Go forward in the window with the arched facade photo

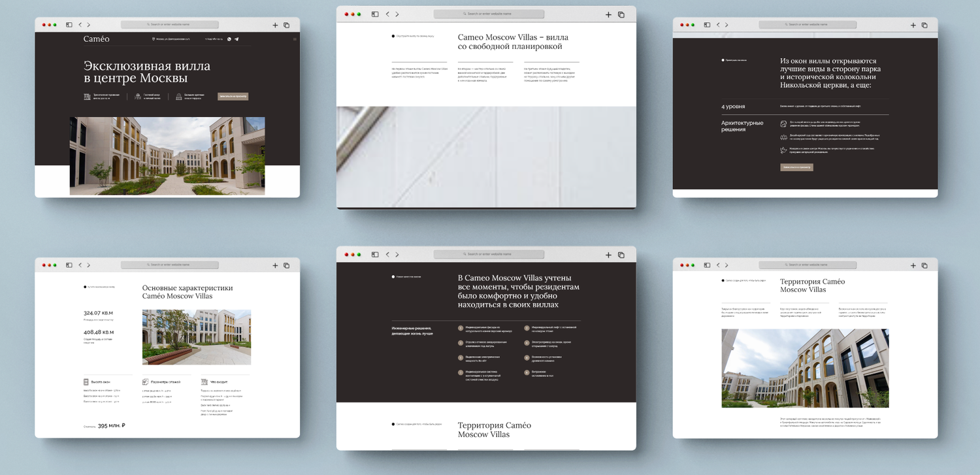pos(727,265)
